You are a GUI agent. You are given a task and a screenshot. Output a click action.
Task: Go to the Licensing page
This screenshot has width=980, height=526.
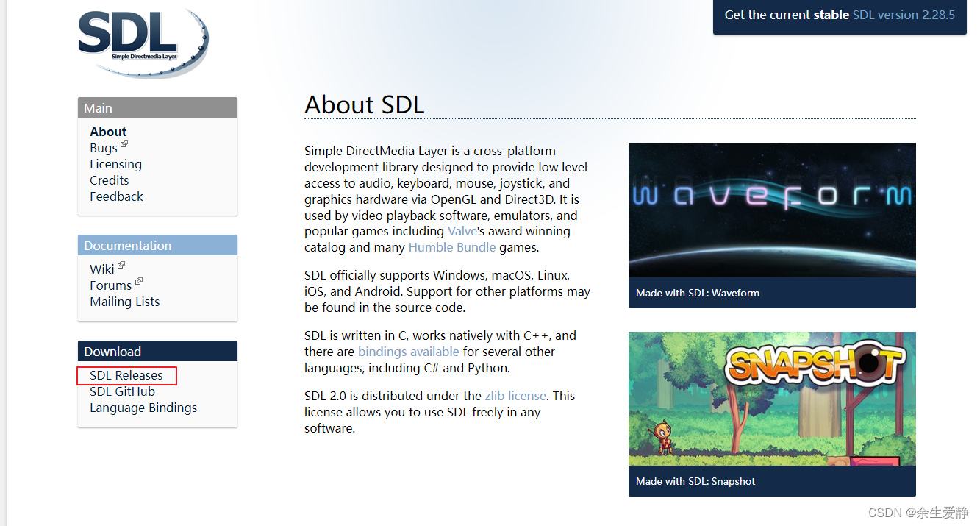tap(115, 164)
